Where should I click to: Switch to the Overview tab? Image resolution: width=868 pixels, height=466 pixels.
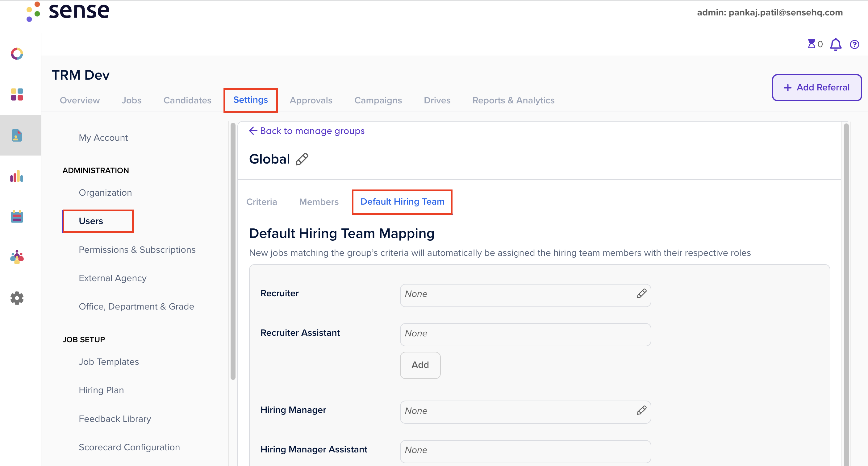pos(80,100)
